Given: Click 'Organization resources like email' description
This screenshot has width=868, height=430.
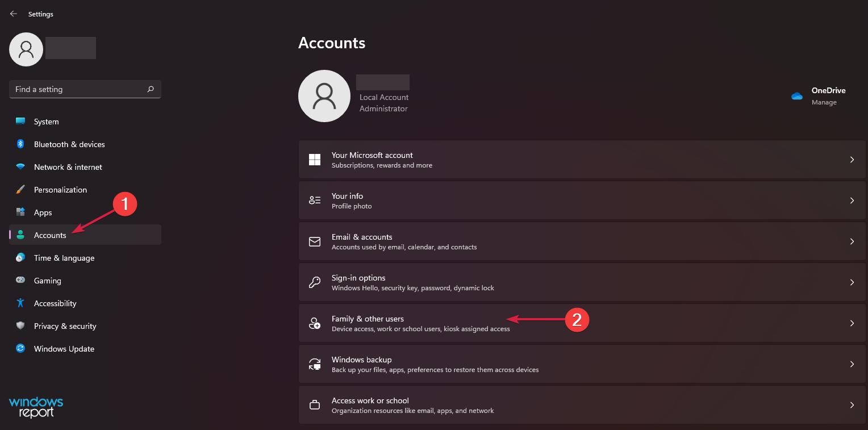Looking at the screenshot, I should [413, 411].
